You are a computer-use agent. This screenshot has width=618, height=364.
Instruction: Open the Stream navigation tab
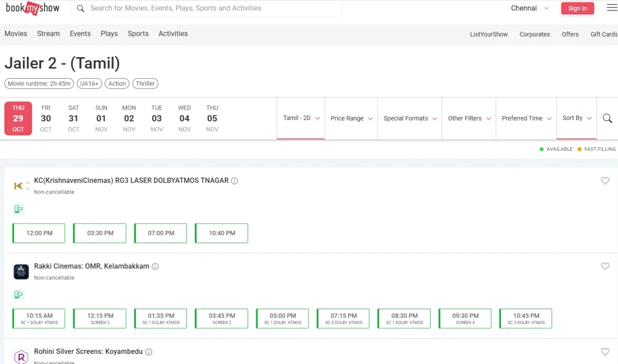click(x=48, y=34)
